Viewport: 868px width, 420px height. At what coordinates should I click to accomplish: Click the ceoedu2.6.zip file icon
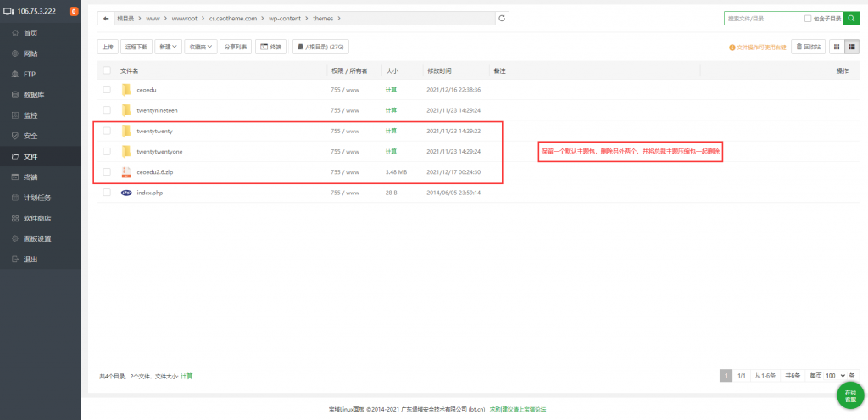[125, 172]
